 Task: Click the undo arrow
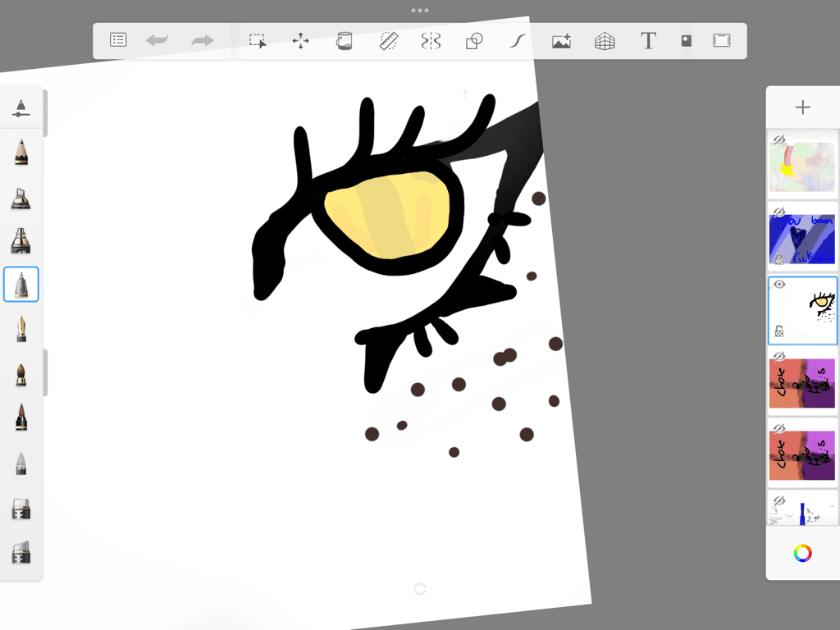[x=157, y=40]
